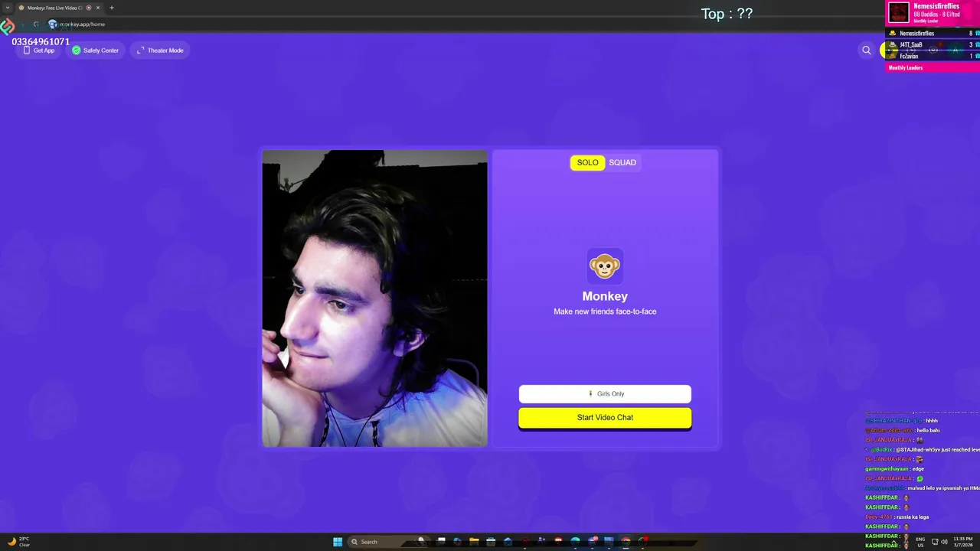Click the Theater Mode expand arrows icon
Viewport: 980px width, 551px height.
click(140, 51)
